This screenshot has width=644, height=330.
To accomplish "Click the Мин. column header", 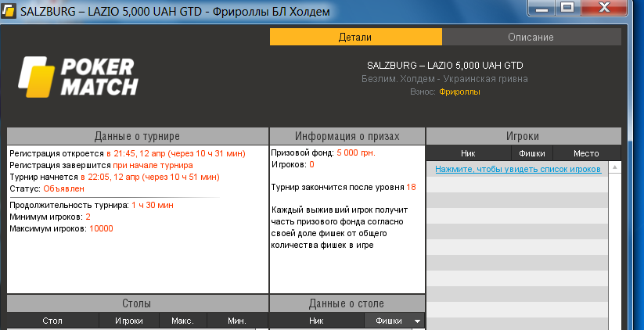I will (x=237, y=321).
